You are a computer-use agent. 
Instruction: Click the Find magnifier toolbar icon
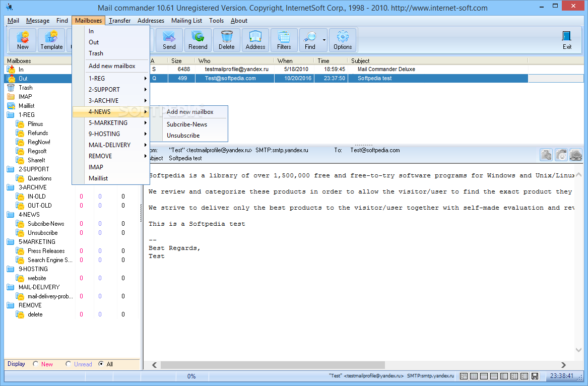click(310, 40)
